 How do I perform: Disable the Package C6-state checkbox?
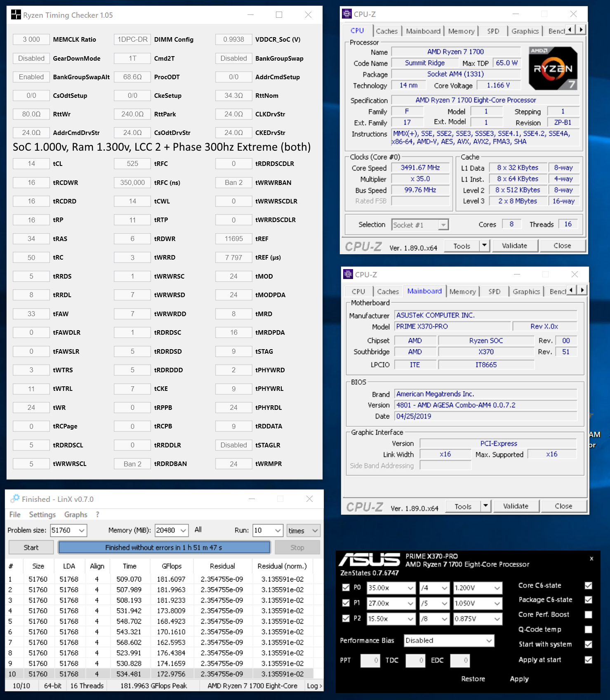589,600
